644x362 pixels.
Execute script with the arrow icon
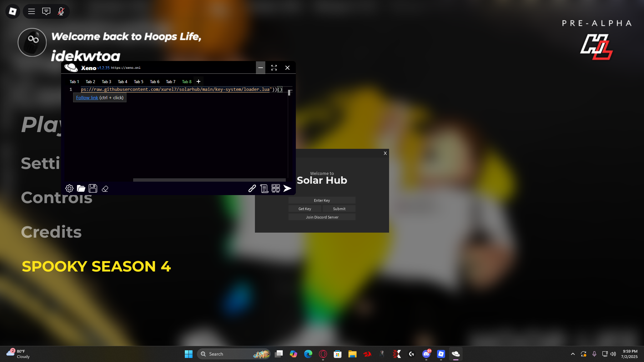click(x=287, y=188)
